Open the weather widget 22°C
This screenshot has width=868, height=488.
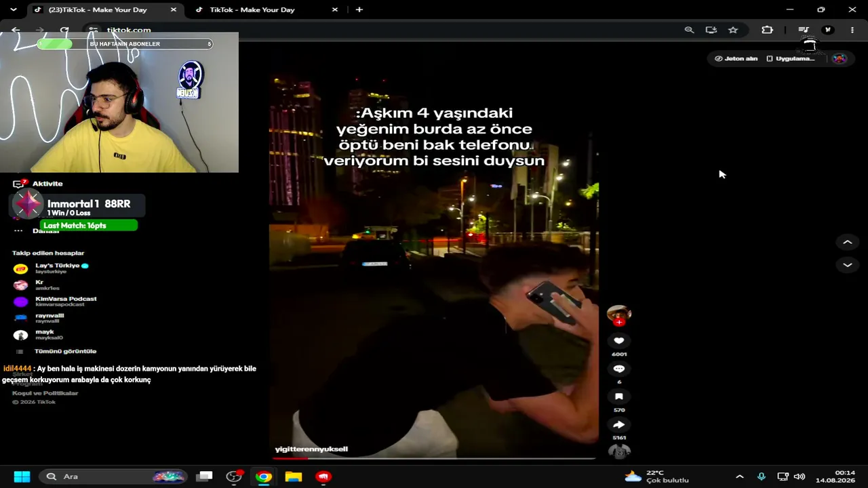[x=656, y=476]
